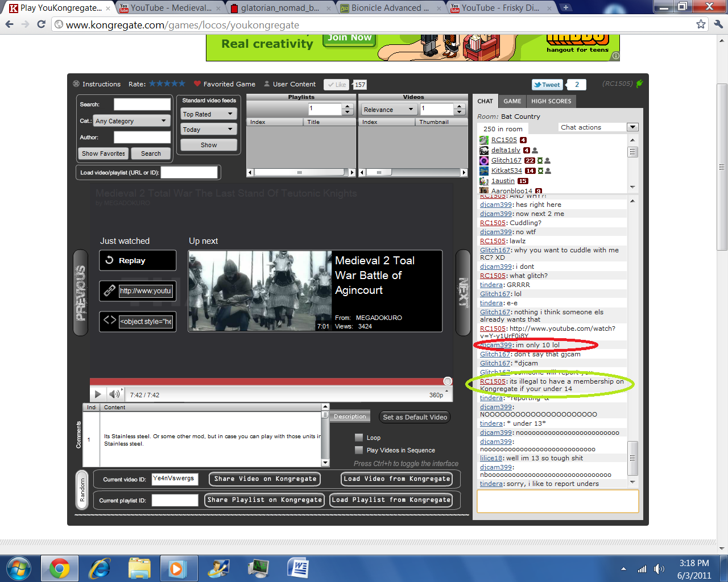Open RC1505 profile in the user list
Screen dimensions: 728x582
pyautogui.click(x=504, y=140)
